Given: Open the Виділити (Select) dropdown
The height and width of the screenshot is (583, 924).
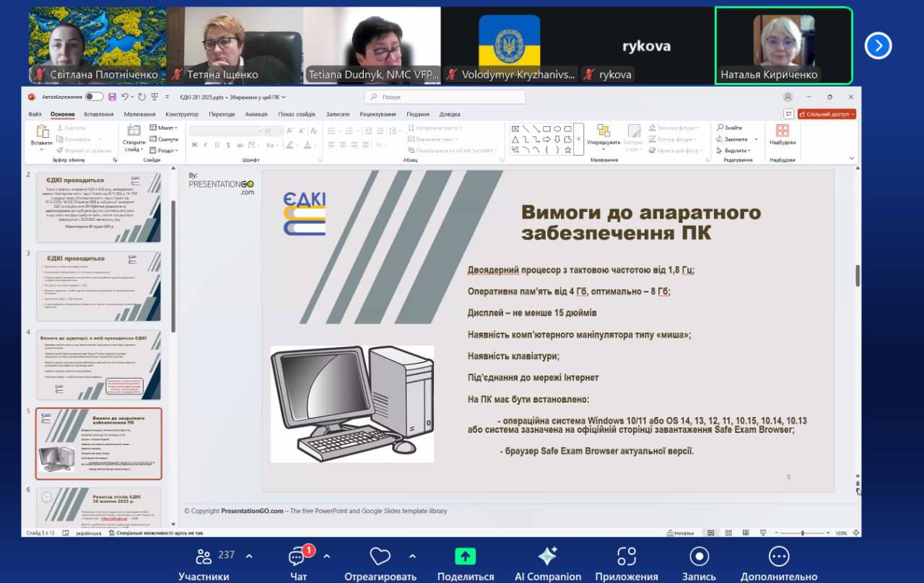Looking at the screenshot, I should click(735, 151).
